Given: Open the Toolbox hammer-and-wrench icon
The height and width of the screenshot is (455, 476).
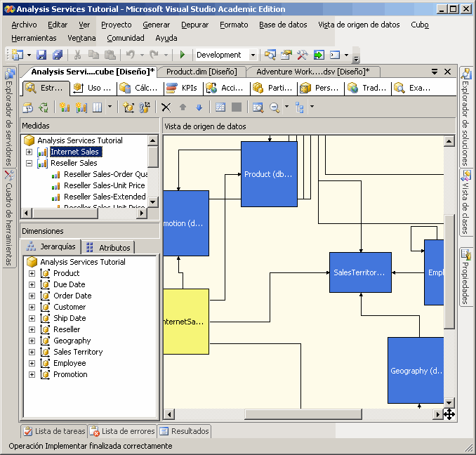Looking at the screenshot, I should tap(302, 55).
